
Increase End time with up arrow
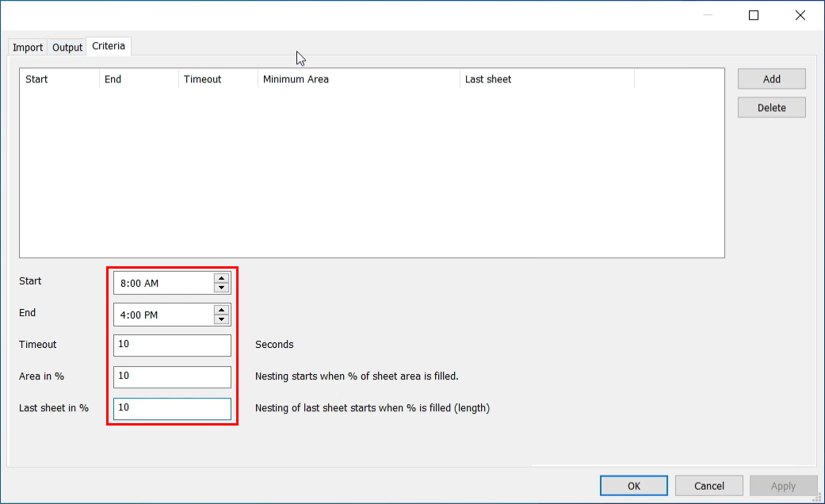click(222, 310)
